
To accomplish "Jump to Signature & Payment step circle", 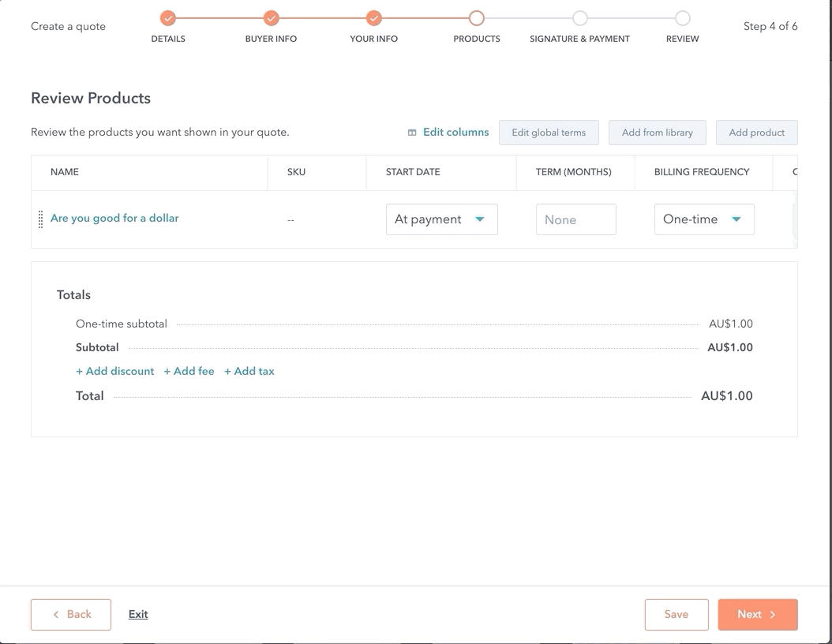I will [x=579, y=18].
